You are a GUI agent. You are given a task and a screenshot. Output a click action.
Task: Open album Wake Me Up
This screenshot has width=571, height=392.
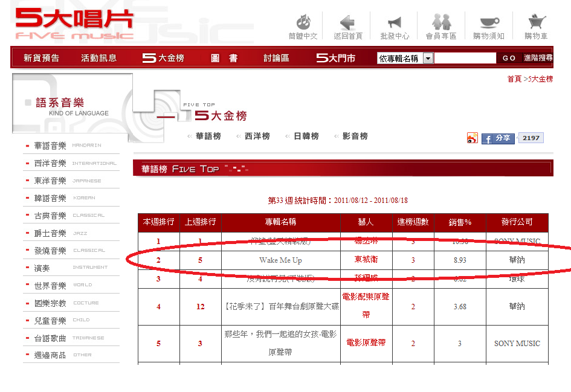[x=280, y=260]
